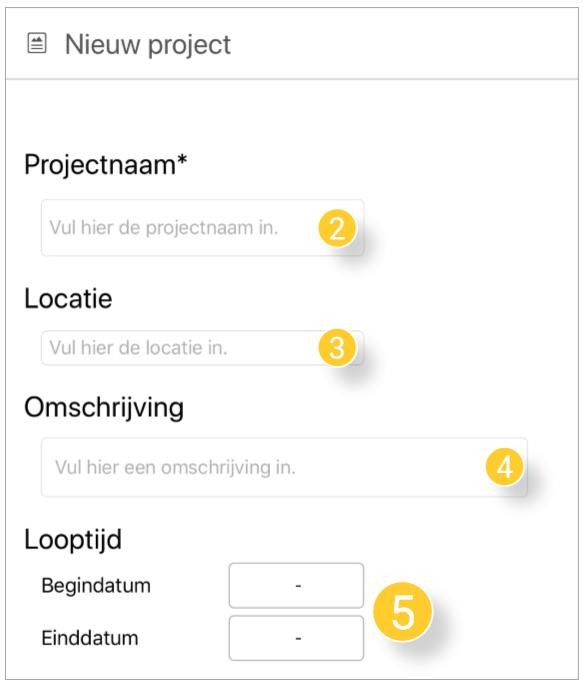This screenshot has height=686, width=584.
Task: Click the Omschrijving label
Action: coord(104,408)
